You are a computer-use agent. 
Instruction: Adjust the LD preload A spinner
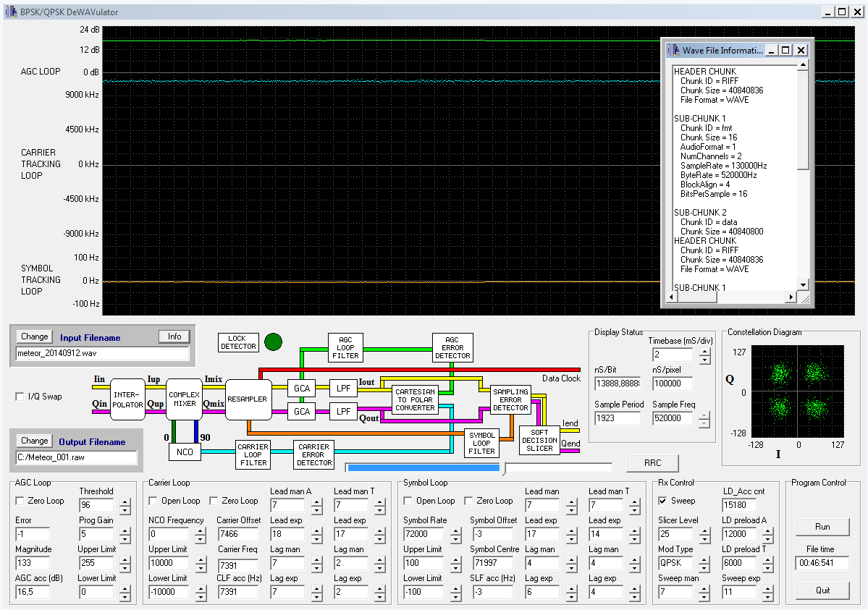pyautogui.click(x=768, y=534)
